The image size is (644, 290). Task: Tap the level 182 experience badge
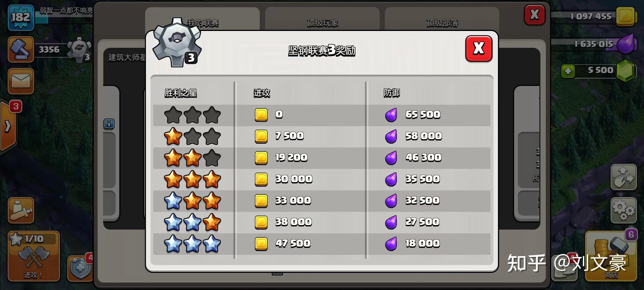pyautogui.click(x=21, y=17)
